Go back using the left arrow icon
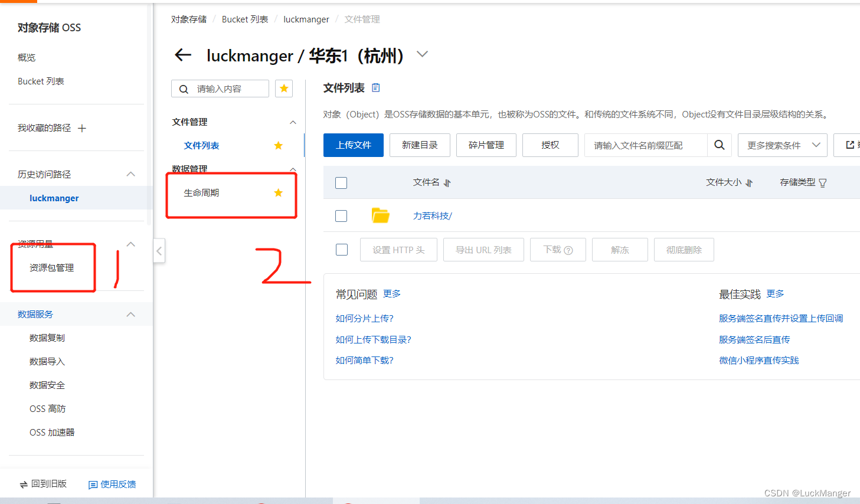This screenshot has height=504, width=860. (x=183, y=55)
